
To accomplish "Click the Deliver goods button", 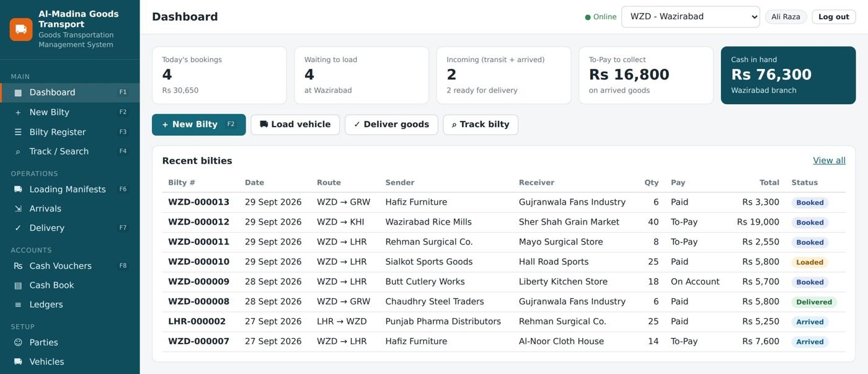I will pyautogui.click(x=391, y=125).
